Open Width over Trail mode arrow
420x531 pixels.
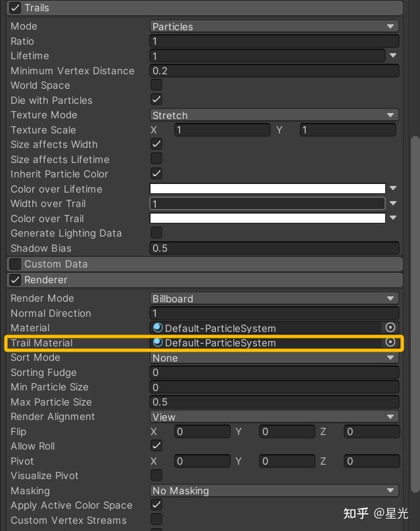(393, 203)
